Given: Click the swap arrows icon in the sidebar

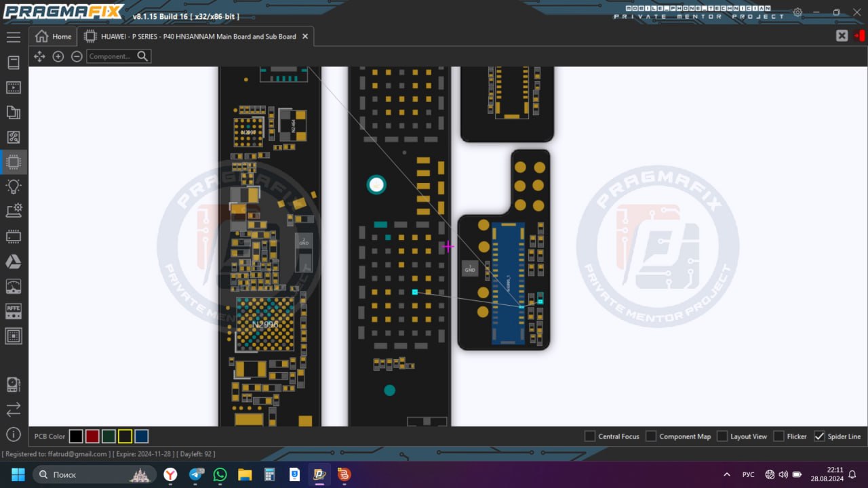Looking at the screenshot, I should (x=13, y=409).
